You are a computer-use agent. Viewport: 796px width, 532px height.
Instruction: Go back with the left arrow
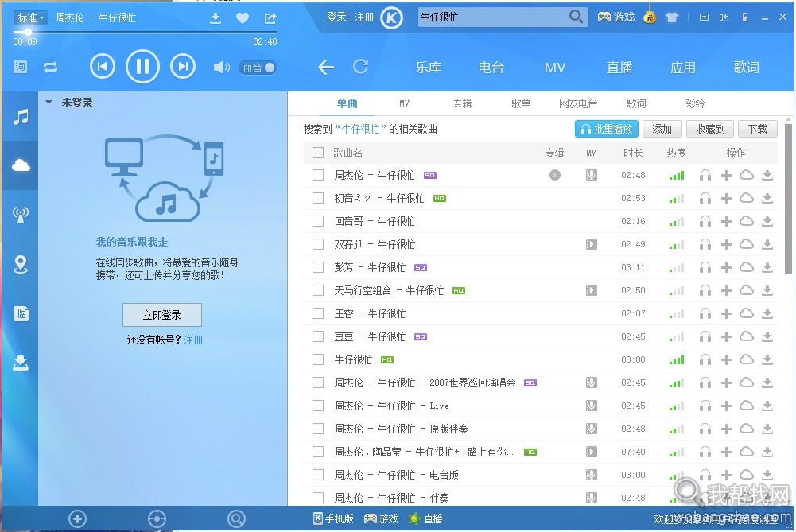(x=326, y=67)
